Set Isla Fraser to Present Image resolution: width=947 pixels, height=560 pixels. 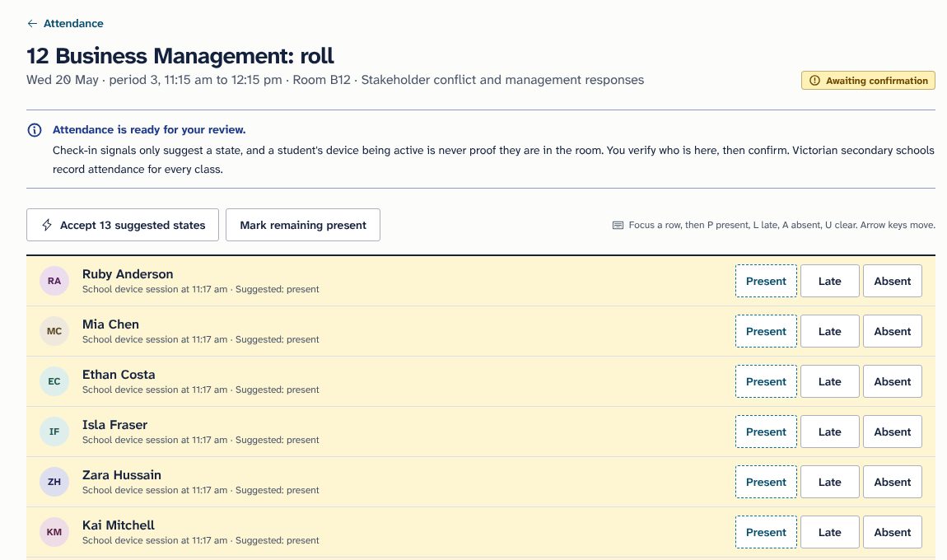click(x=766, y=432)
